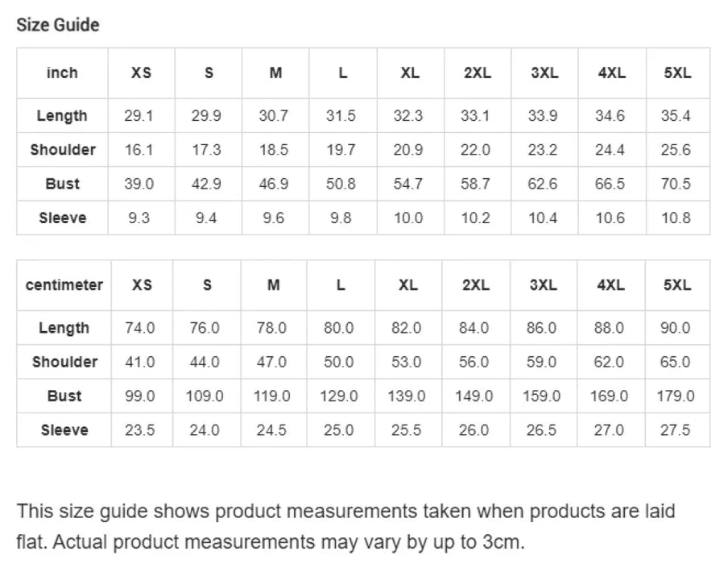
Task: Select the 70.5 bust value cell
Action: click(676, 184)
